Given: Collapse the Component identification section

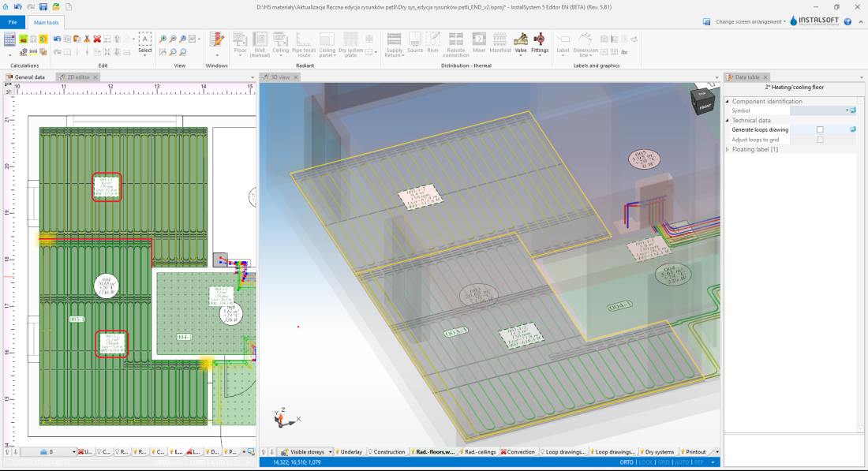Looking at the screenshot, I should point(728,101).
